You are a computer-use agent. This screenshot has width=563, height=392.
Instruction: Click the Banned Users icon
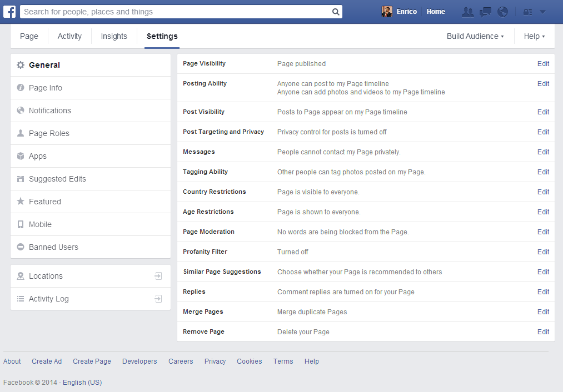coord(21,247)
